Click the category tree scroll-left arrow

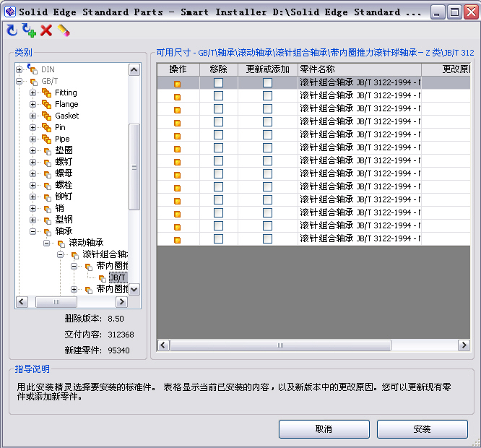point(22,302)
